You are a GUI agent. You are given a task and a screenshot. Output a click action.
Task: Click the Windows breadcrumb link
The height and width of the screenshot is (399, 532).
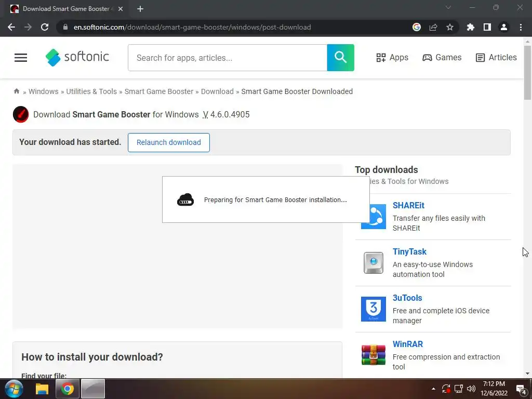click(x=44, y=91)
